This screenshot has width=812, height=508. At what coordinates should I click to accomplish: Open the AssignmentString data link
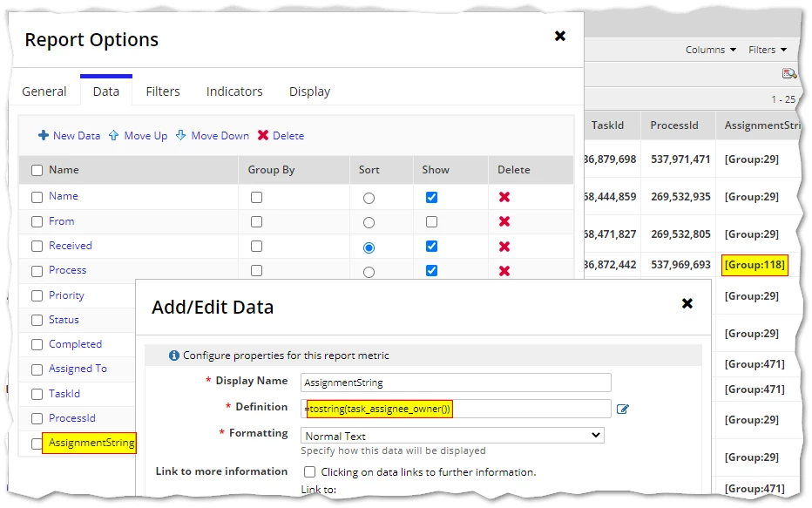click(91, 443)
